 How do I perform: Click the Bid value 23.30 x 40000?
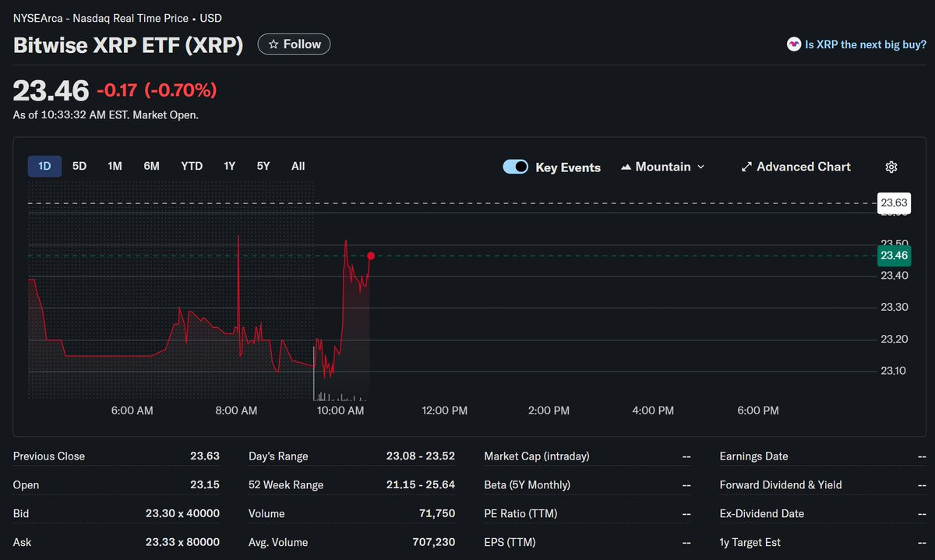tap(182, 514)
